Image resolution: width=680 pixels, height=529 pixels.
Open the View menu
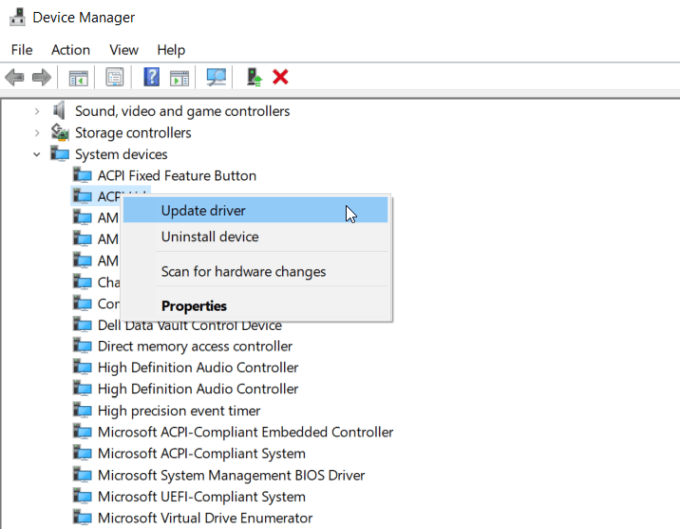point(124,50)
